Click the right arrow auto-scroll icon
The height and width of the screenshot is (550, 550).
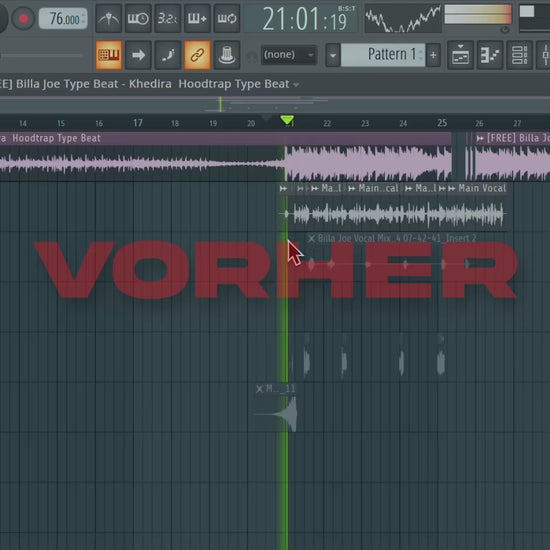(x=138, y=55)
